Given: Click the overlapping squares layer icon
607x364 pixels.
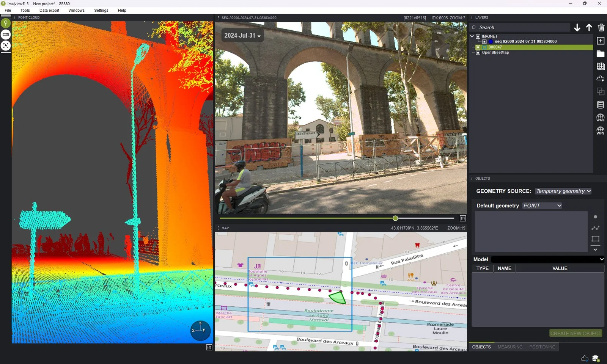Looking at the screenshot, I should click(x=601, y=92).
